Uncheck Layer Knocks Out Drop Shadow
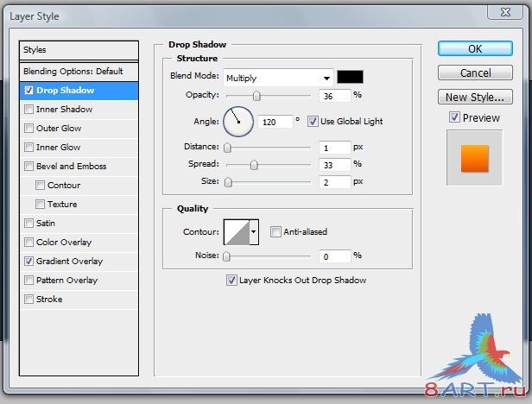 231,280
